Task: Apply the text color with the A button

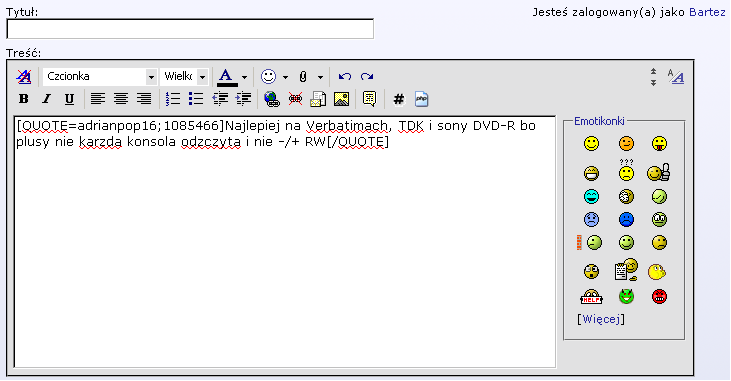Action: point(227,76)
